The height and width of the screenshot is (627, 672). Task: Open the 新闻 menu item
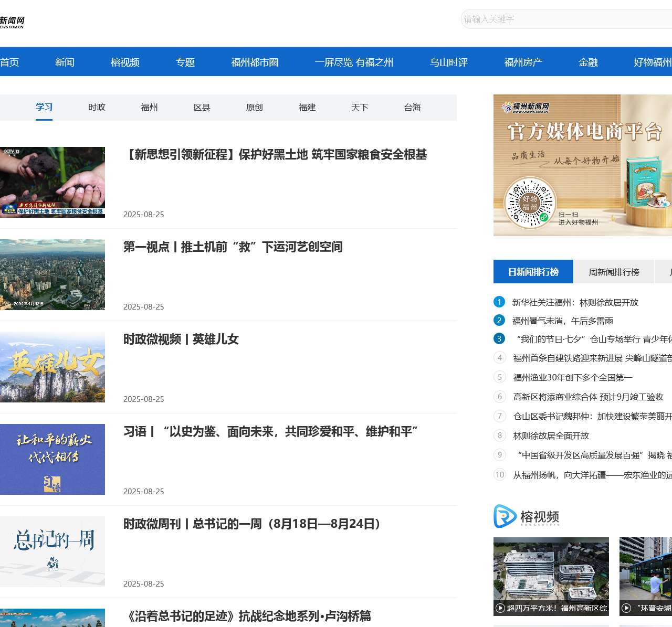click(x=64, y=62)
